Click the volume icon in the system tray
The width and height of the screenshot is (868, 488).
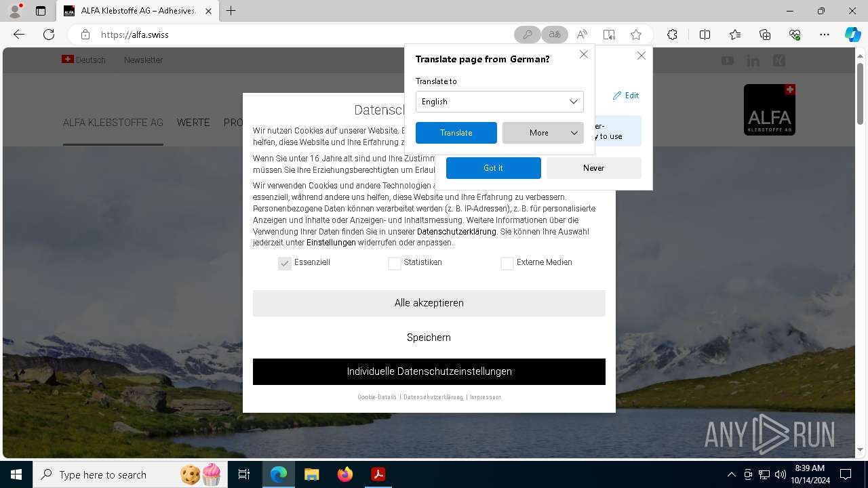781,474
